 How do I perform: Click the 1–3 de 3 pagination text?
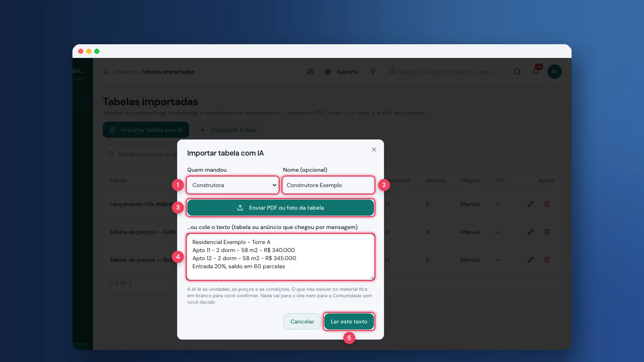point(121,283)
